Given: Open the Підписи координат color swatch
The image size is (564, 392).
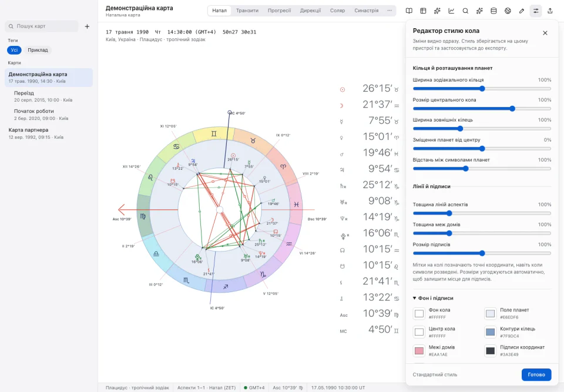Looking at the screenshot, I should point(490,351).
